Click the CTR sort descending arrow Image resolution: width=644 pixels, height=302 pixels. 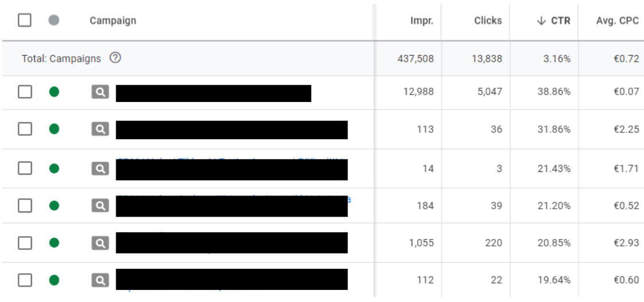point(542,21)
